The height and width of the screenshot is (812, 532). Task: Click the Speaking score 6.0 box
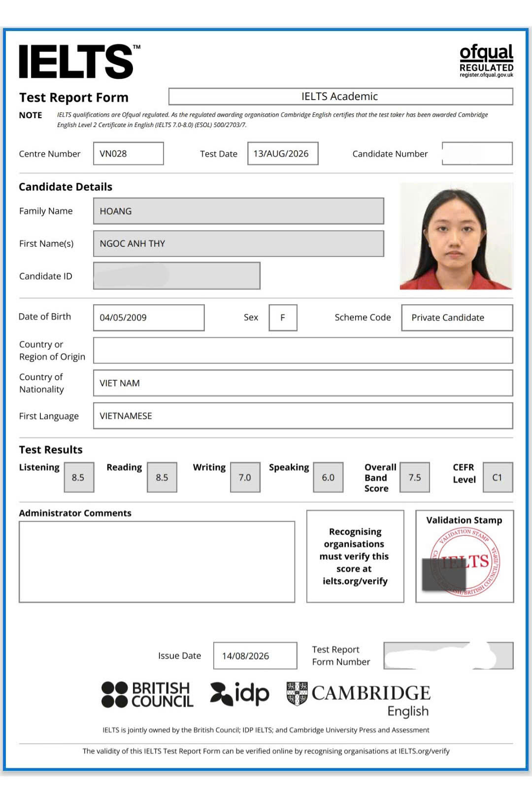pos(329,477)
